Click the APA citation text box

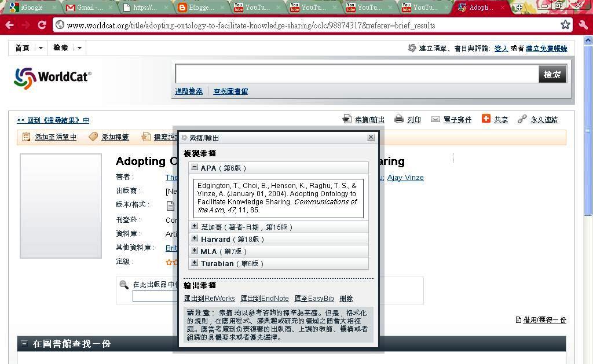point(279,198)
